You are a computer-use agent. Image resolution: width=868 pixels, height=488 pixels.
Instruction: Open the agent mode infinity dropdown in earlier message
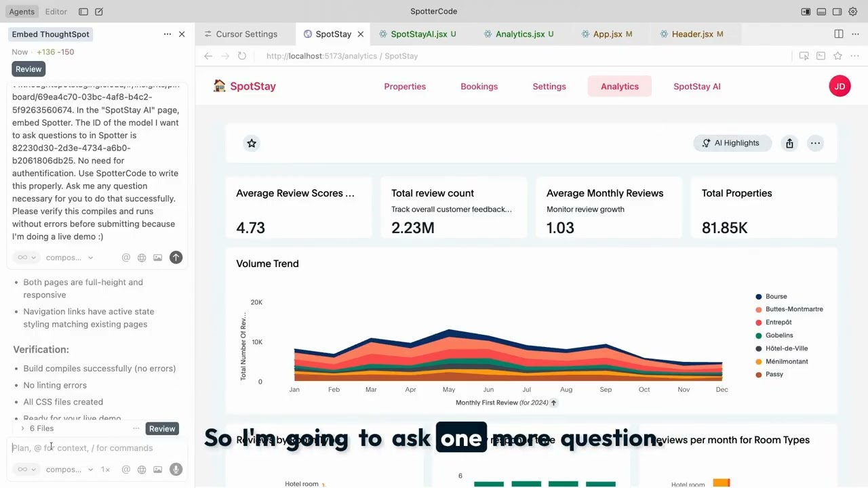(x=26, y=258)
